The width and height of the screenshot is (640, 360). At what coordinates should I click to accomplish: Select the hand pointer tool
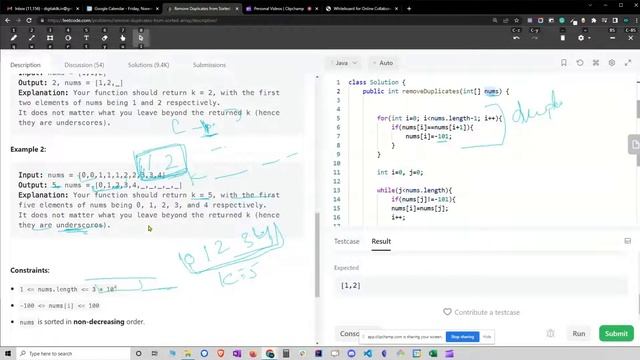122,38
